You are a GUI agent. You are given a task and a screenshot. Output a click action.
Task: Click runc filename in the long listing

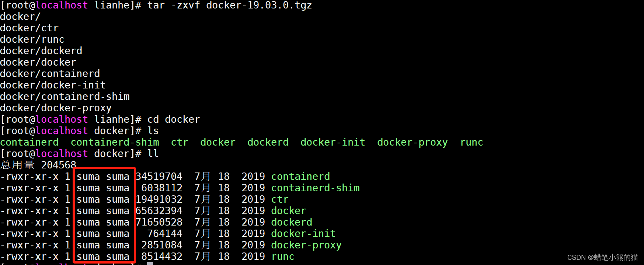pos(282,257)
